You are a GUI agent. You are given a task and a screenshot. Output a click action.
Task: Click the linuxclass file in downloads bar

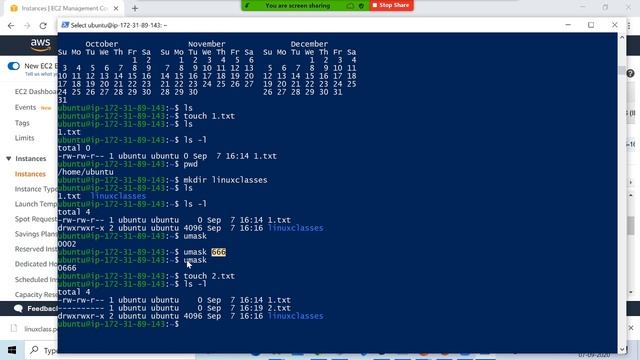(35, 329)
